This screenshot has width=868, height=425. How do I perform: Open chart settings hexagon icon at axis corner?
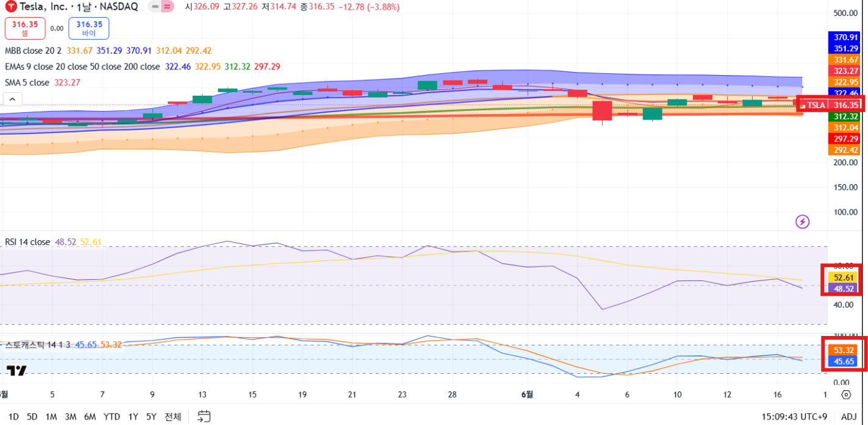click(846, 395)
